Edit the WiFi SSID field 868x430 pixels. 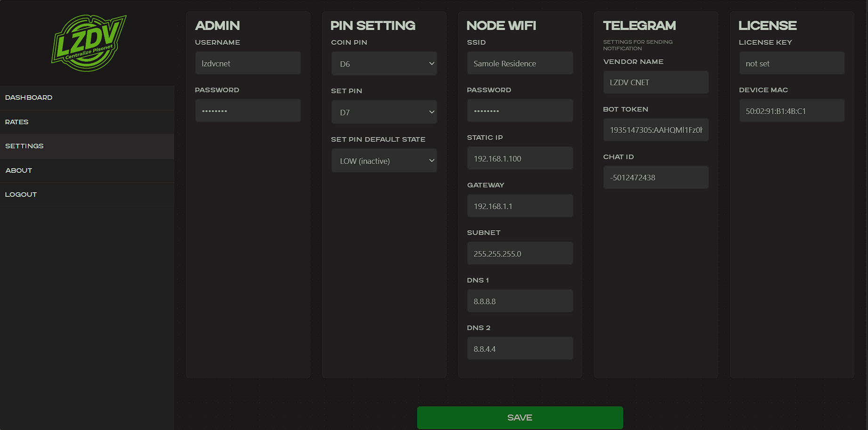click(519, 63)
